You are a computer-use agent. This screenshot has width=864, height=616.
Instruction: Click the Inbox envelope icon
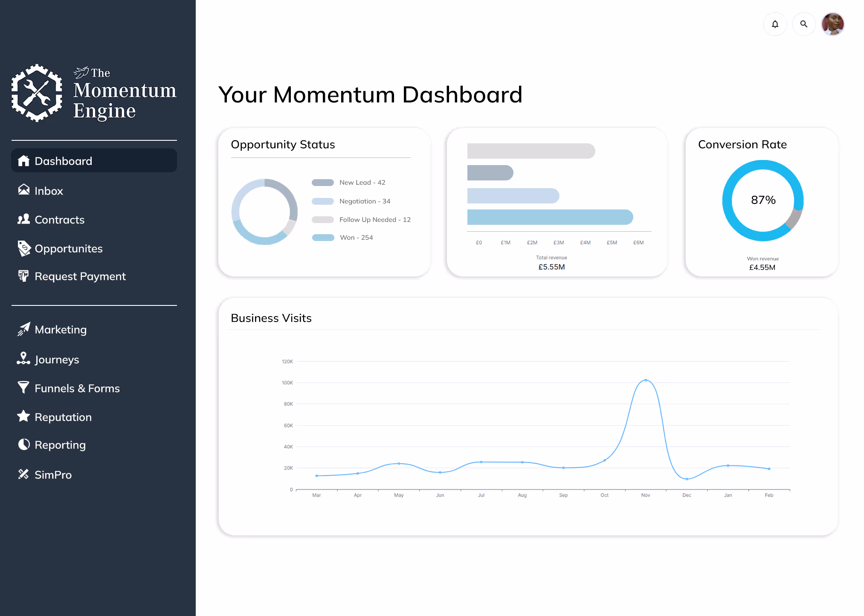tap(24, 189)
